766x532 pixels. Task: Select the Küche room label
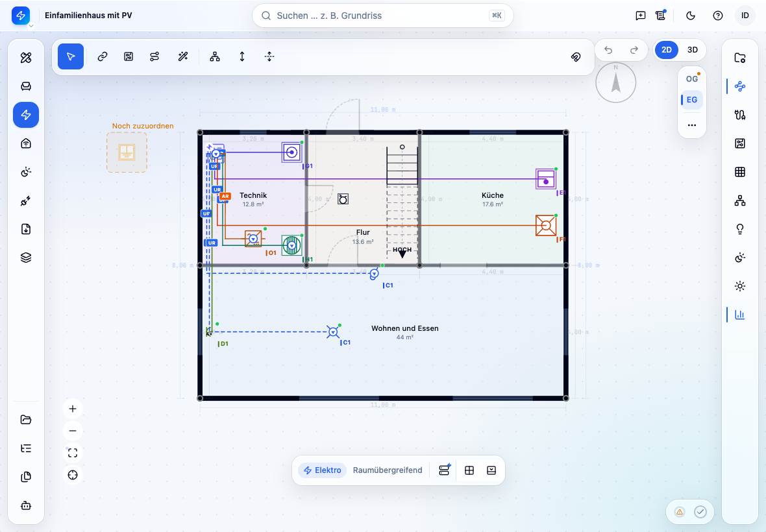[x=493, y=195]
